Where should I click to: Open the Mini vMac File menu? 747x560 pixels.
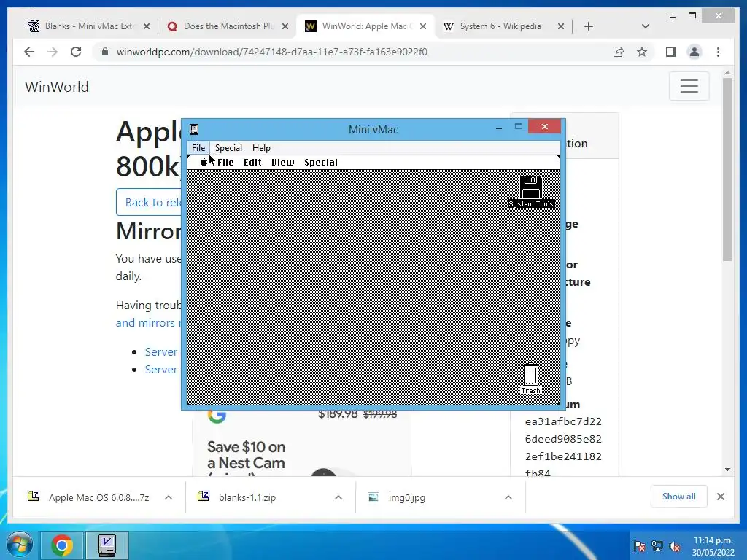click(198, 147)
